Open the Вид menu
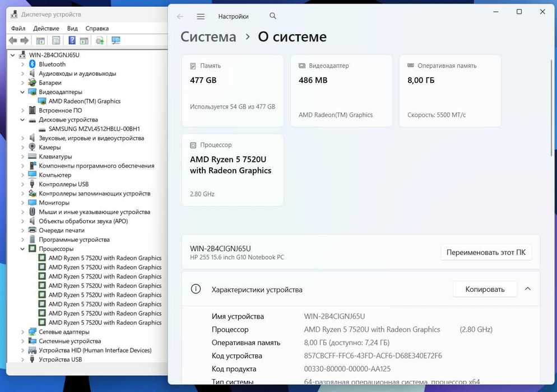This screenshot has width=557, height=392. point(72,29)
